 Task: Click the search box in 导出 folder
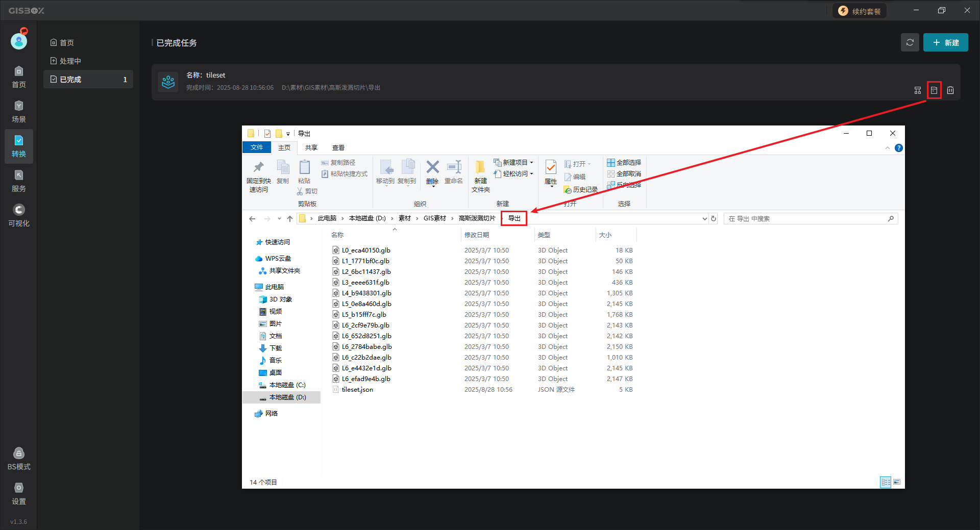(x=806, y=219)
